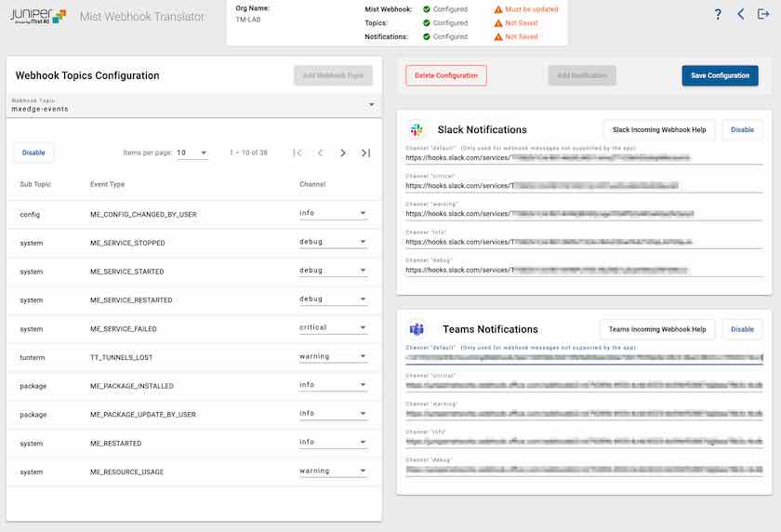Disable Teams Notifications

742,329
